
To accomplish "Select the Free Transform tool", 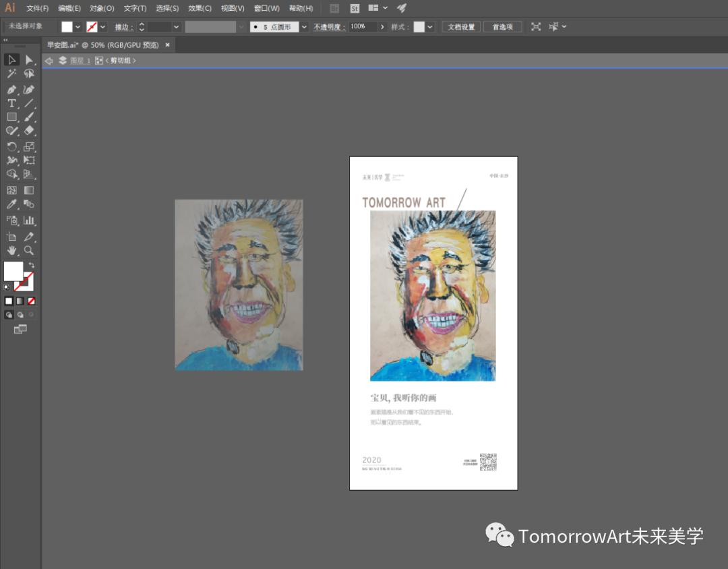I will point(29,160).
